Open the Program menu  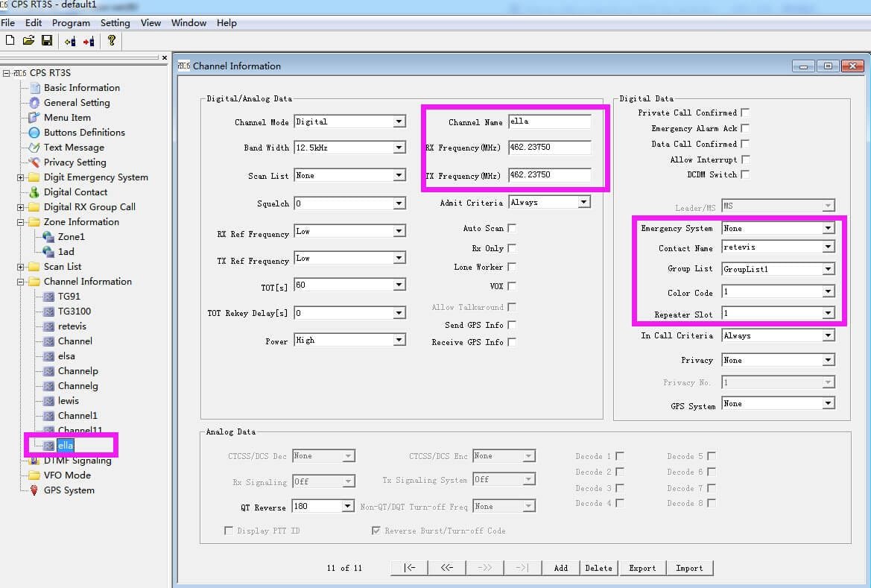pyautogui.click(x=71, y=22)
